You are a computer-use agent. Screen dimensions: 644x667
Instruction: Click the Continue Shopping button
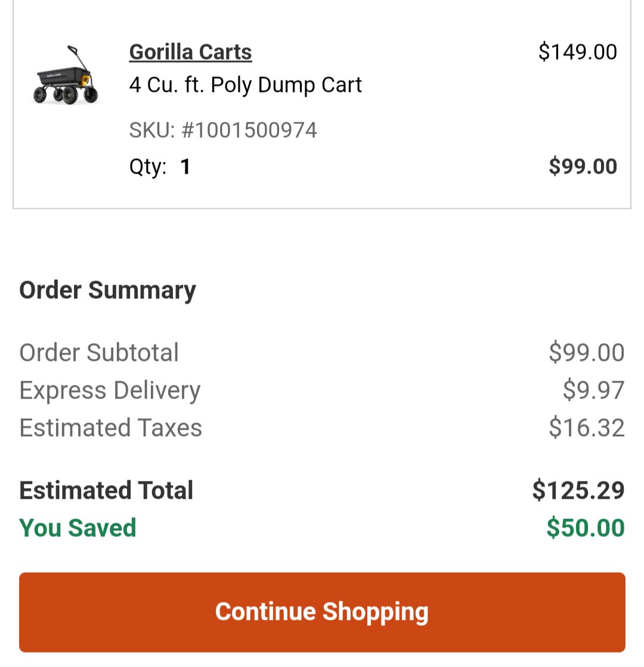coord(322,612)
